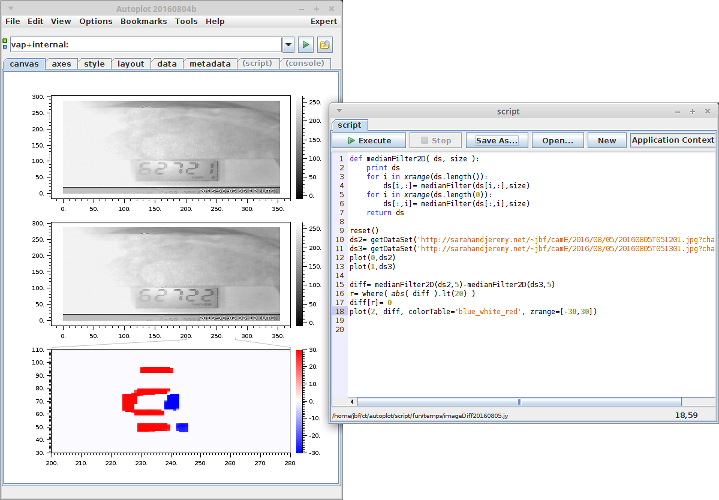Open the Options menu
Image resolution: width=719 pixels, height=500 pixels.
point(96,21)
